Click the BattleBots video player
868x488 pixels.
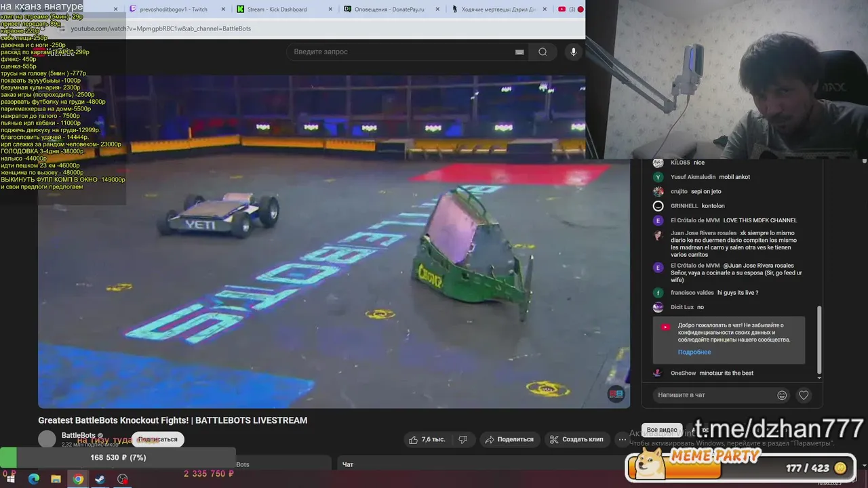334,241
